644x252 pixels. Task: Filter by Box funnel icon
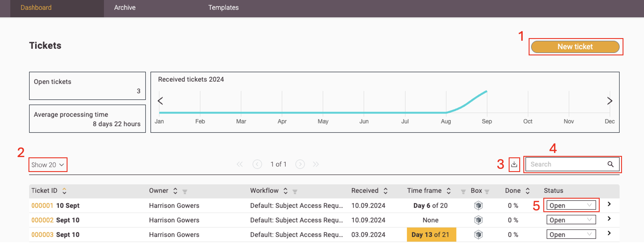click(487, 192)
